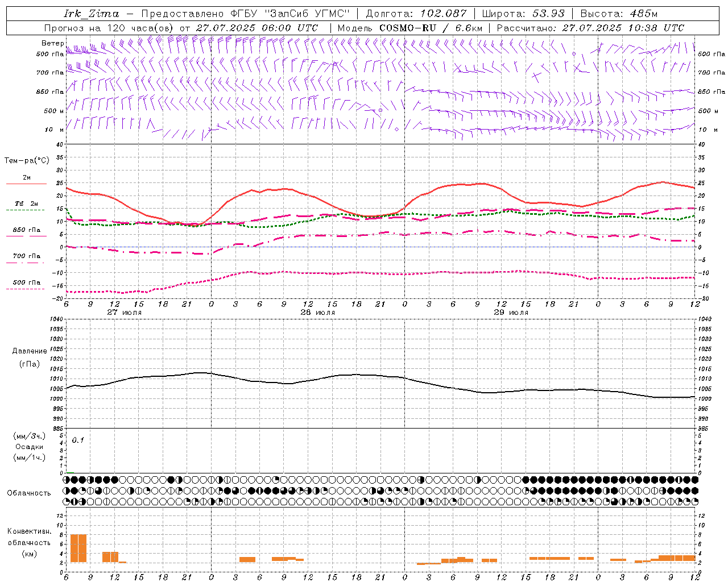Viewport: 728px width, 582px height.
Task: Click the station name Irk_Zima in header
Action: (x=92, y=14)
